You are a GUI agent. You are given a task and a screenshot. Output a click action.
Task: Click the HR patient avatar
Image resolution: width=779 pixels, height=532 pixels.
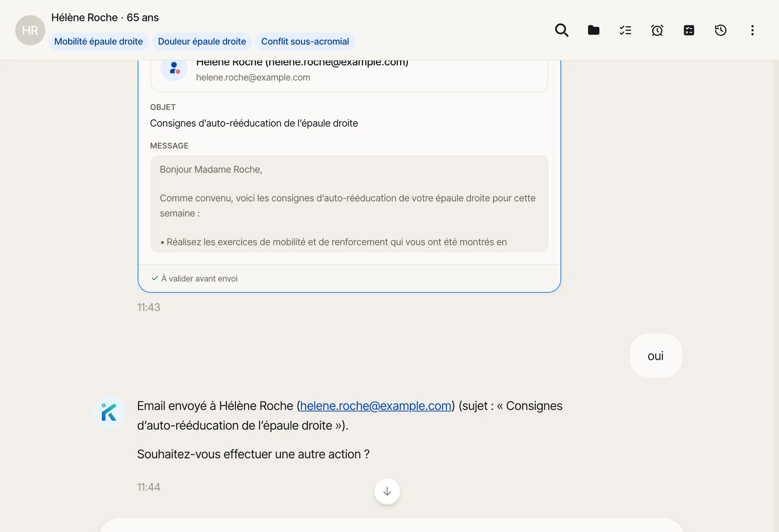[x=30, y=30]
